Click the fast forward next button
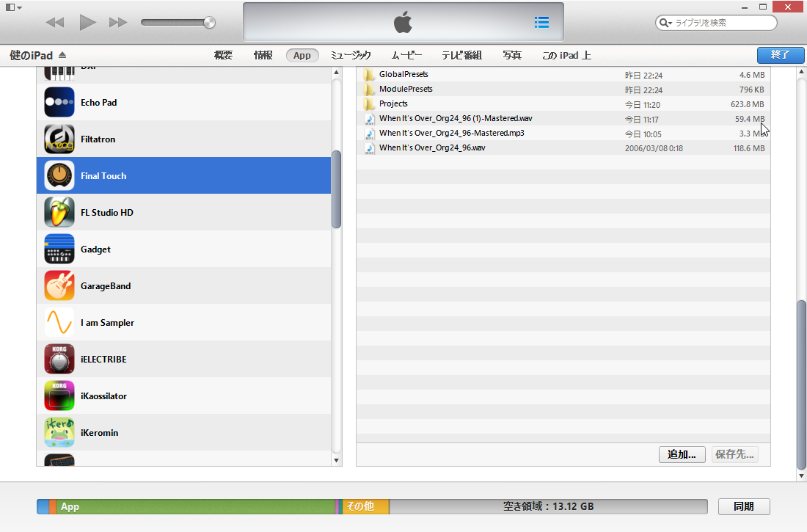This screenshot has width=807, height=532. [x=118, y=22]
